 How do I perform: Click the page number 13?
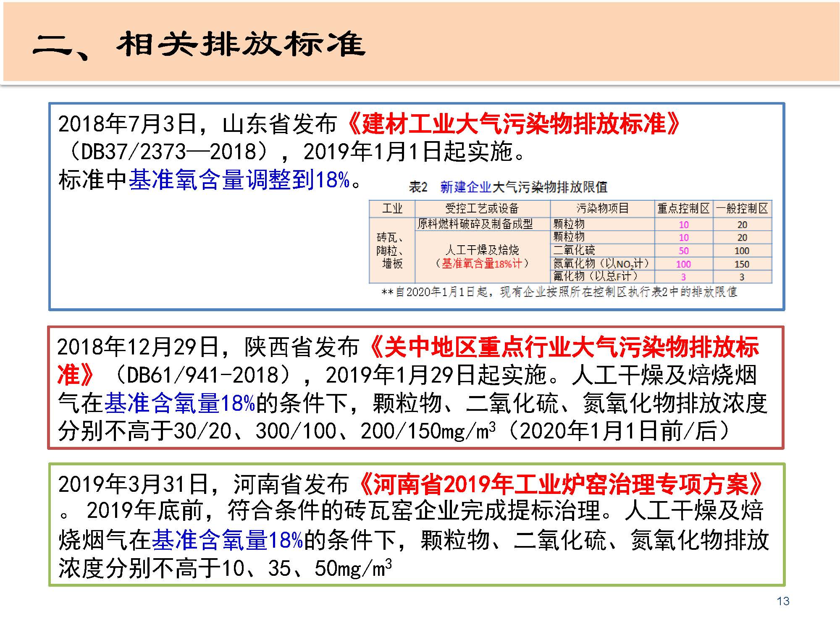tap(783, 601)
